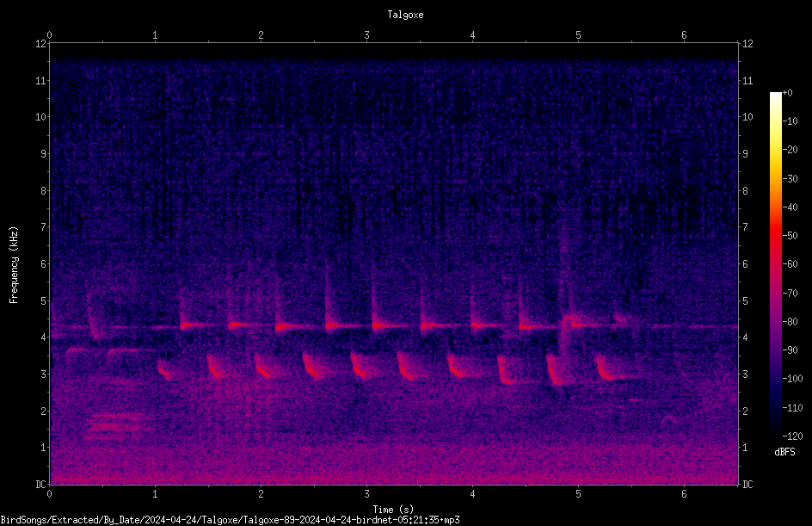Click the -120 level on the color scale
812x526 pixels.
[792, 436]
